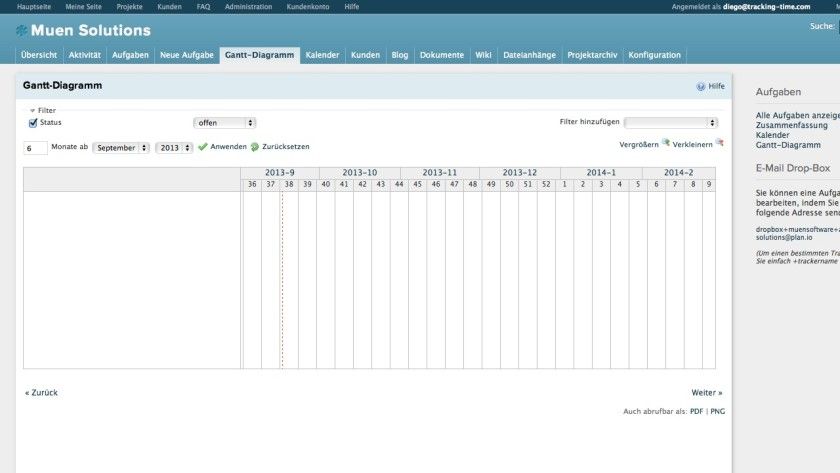Screen dimensions: 840x473
Task: Open the Aktivität tab
Action: (85, 55)
